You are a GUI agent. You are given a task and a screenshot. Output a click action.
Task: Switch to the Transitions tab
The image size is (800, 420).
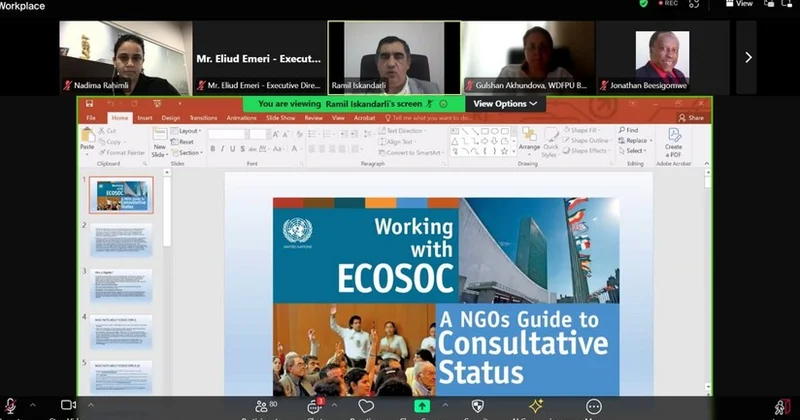pos(203,118)
